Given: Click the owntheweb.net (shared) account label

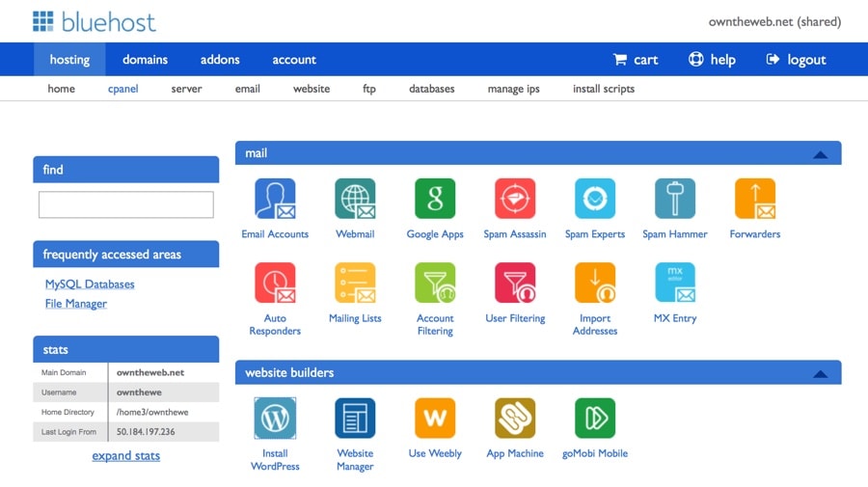Looking at the screenshot, I should [x=775, y=21].
